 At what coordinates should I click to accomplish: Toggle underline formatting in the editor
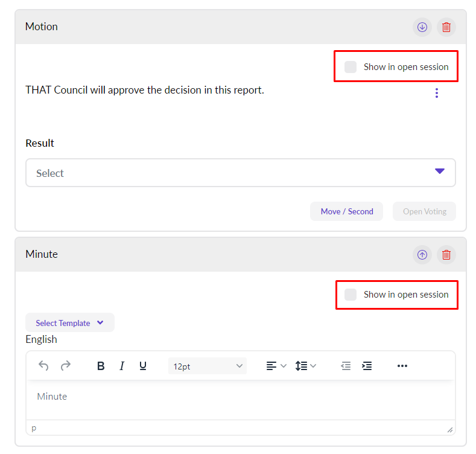pyautogui.click(x=143, y=366)
